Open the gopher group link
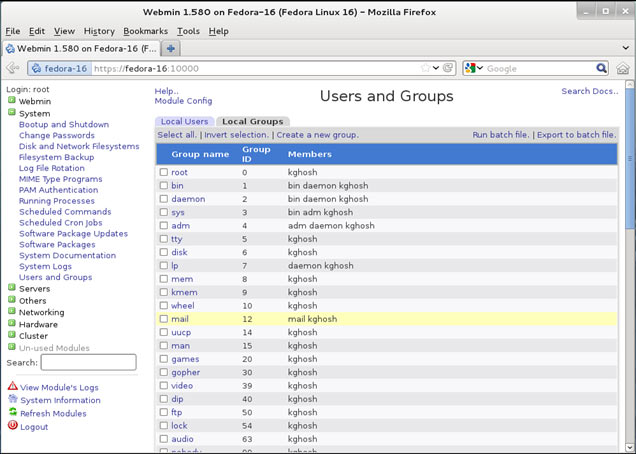 coord(185,372)
